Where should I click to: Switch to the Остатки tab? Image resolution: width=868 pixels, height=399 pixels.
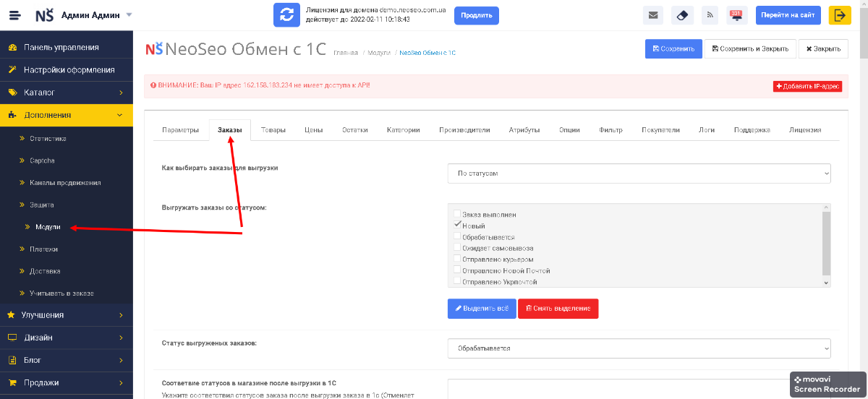pos(355,130)
